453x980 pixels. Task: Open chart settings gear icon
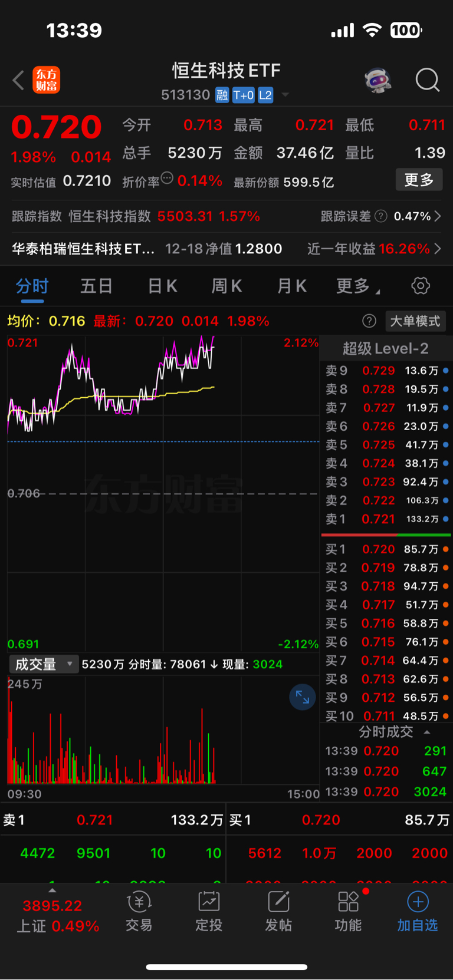(421, 286)
